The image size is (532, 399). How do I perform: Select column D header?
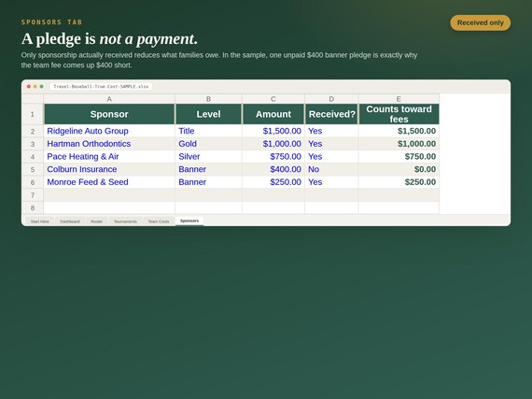pos(331,99)
